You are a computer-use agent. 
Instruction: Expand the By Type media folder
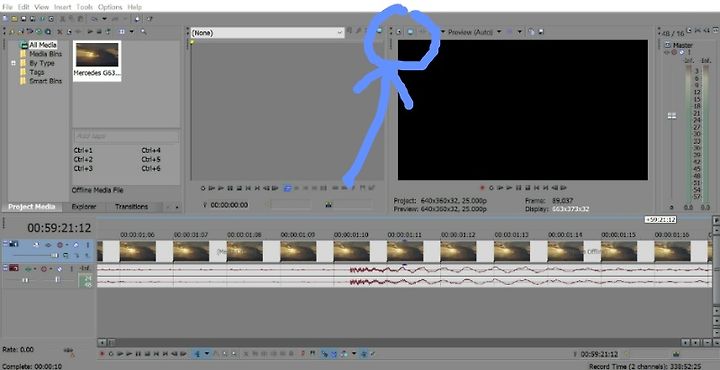pyautogui.click(x=14, y=63)
